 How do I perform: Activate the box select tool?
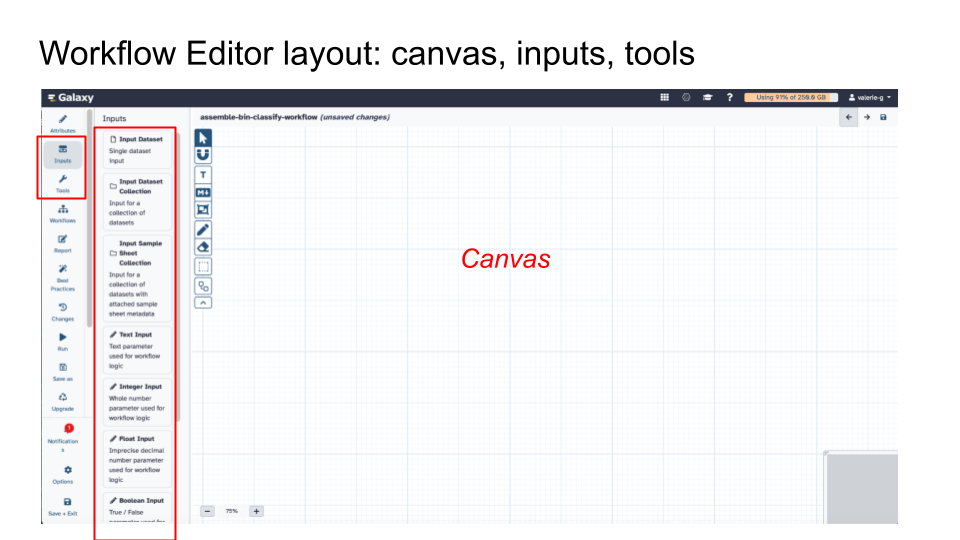point(203,266)
